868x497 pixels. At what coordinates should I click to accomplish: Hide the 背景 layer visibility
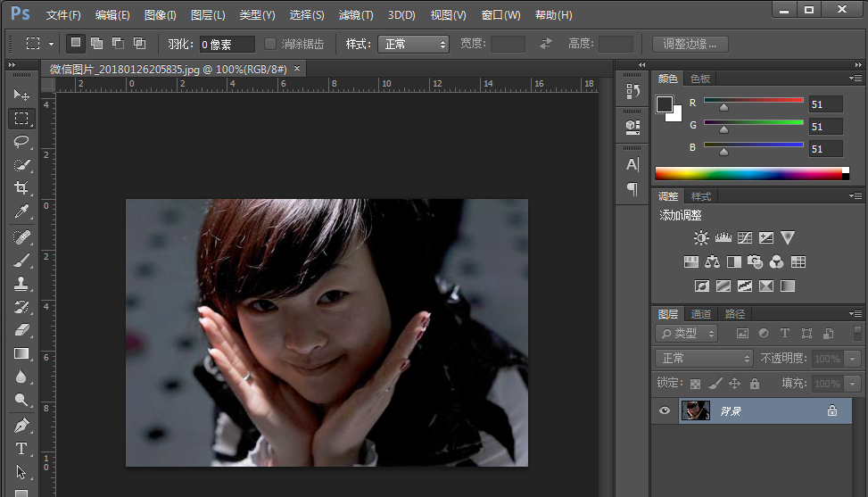point(664,410)
